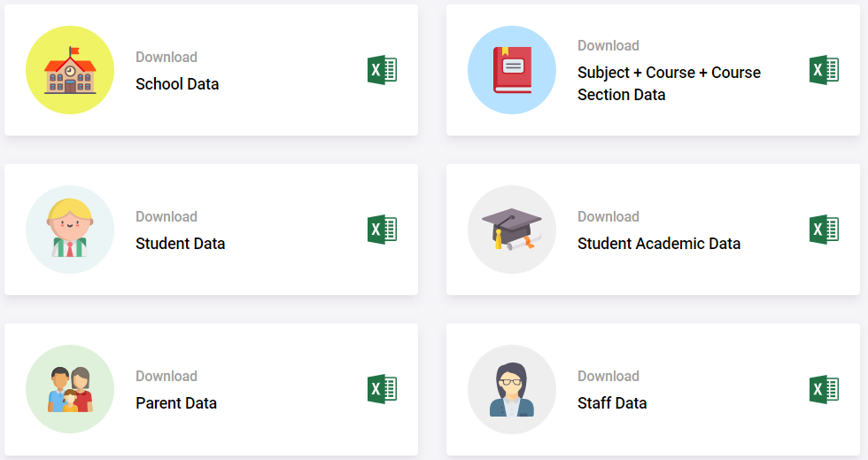Click the Excel icon for Staff Data
This screenshot has width=868, height=460.
(x=825, y=389)
